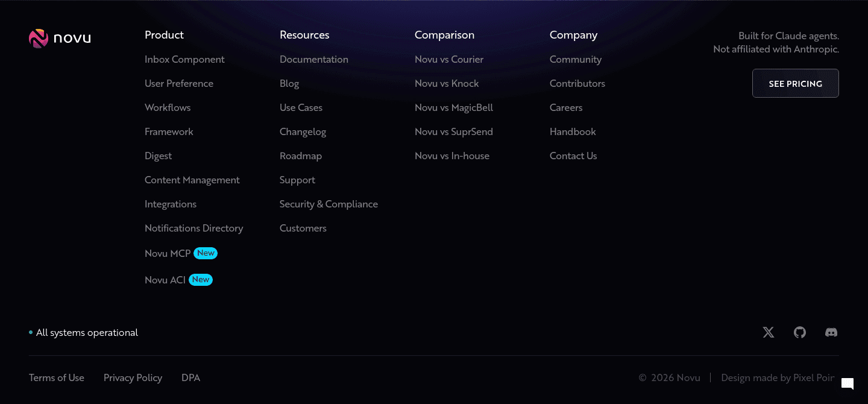Visit Novu's X (Twitter) profile icon
The width and height of the screenshot is (868, 404).
[x=769, y=332]
